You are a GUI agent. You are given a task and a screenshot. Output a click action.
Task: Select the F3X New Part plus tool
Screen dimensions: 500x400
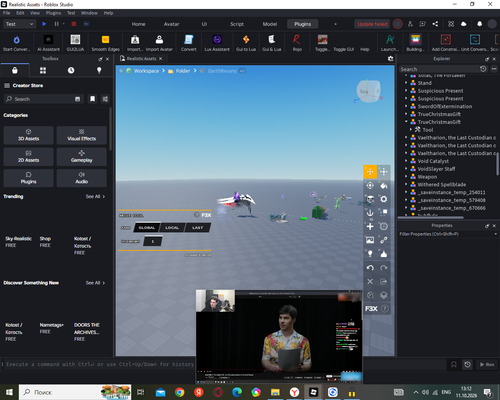(370, 226)
